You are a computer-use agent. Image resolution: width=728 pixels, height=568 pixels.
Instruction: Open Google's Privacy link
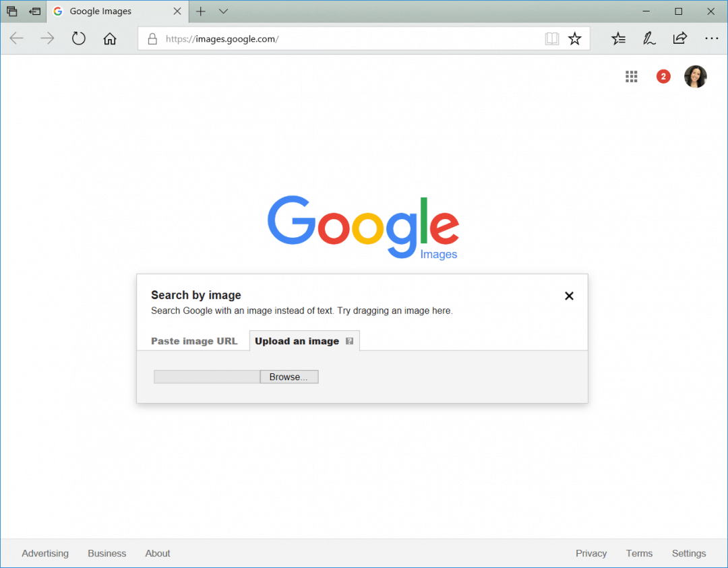click(590, 553)
